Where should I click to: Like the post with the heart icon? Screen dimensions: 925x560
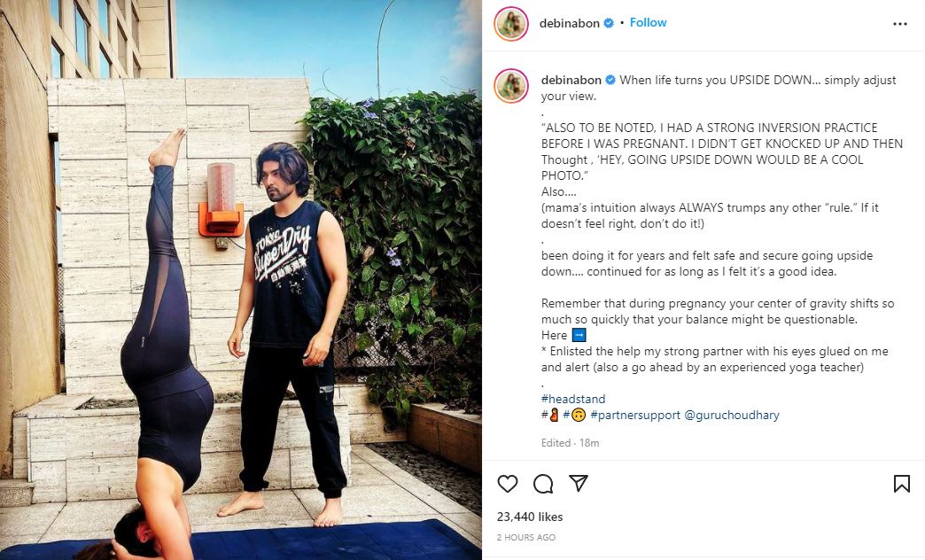click(508, 484)
